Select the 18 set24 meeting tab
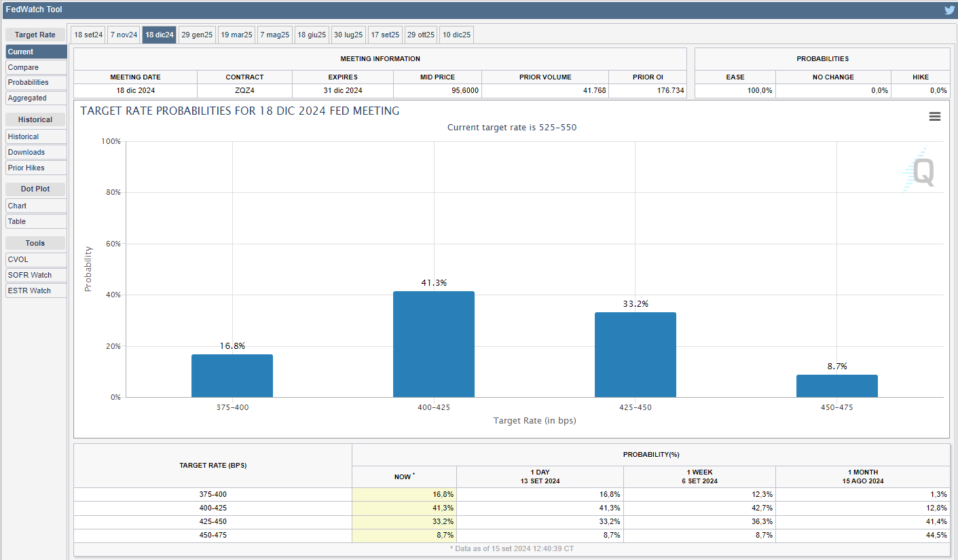The height and width of the screenshot is (560, 958). coord(88,35)
